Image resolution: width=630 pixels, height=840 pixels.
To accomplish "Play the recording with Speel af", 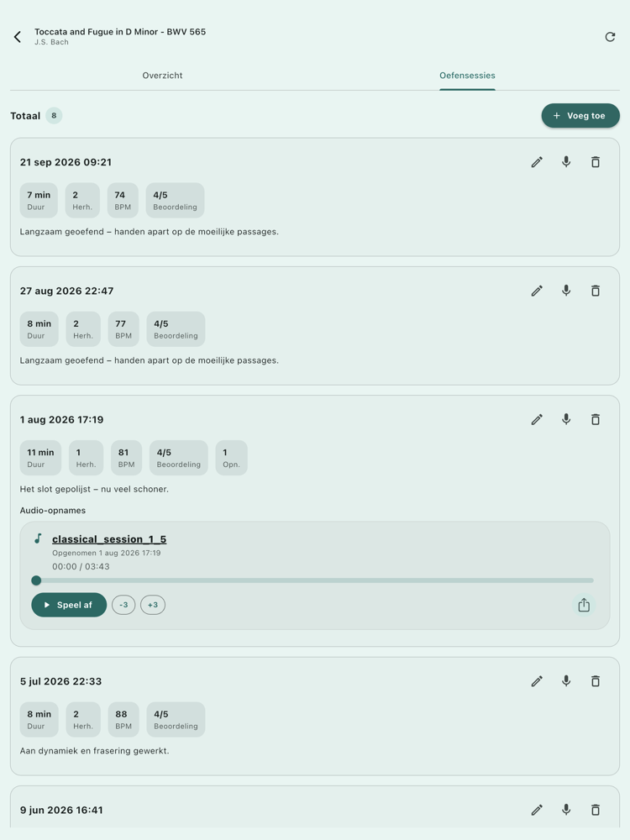I will click(x=69, y=605).
